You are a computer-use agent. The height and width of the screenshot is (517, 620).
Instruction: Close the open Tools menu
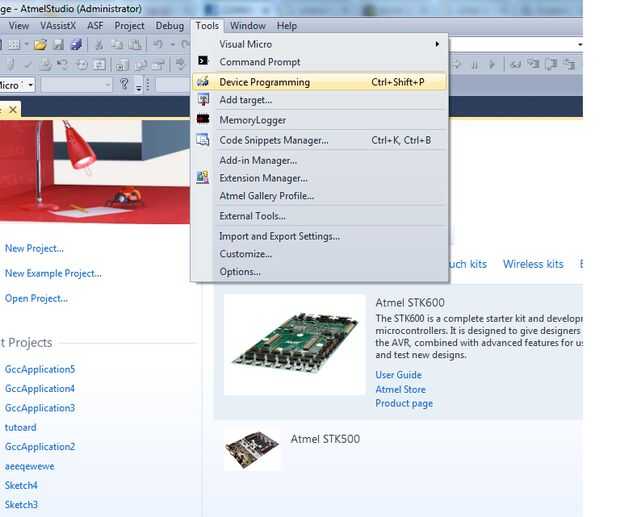click(207, 26)
